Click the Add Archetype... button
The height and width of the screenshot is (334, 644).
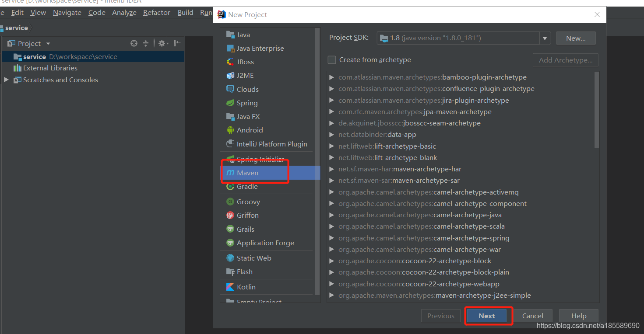[566, 60]
